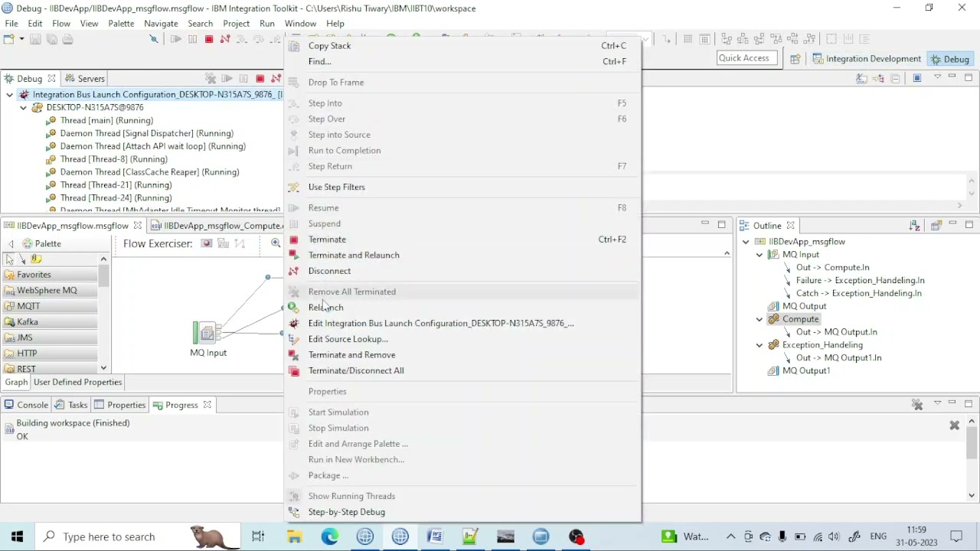
Task: Click the zoom in icon in flow editor
Action: pyautogui.click(x=276, y=243)
